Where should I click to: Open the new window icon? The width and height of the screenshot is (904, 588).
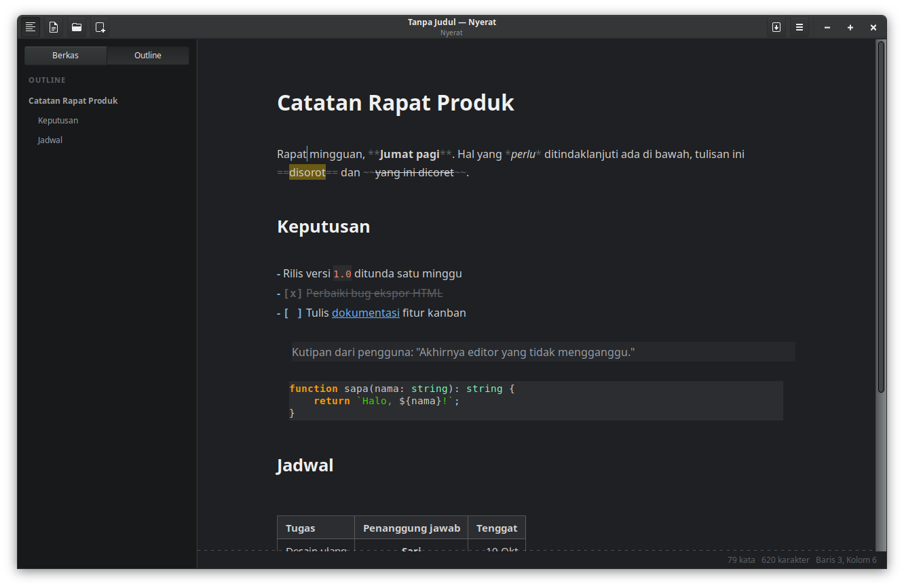pos(100,27)
